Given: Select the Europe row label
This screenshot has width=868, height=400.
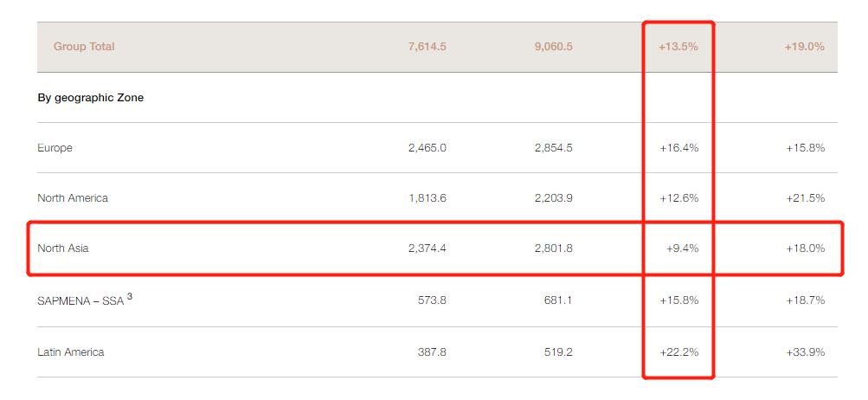Looking at the screenshot, I should tap(55, 148).
